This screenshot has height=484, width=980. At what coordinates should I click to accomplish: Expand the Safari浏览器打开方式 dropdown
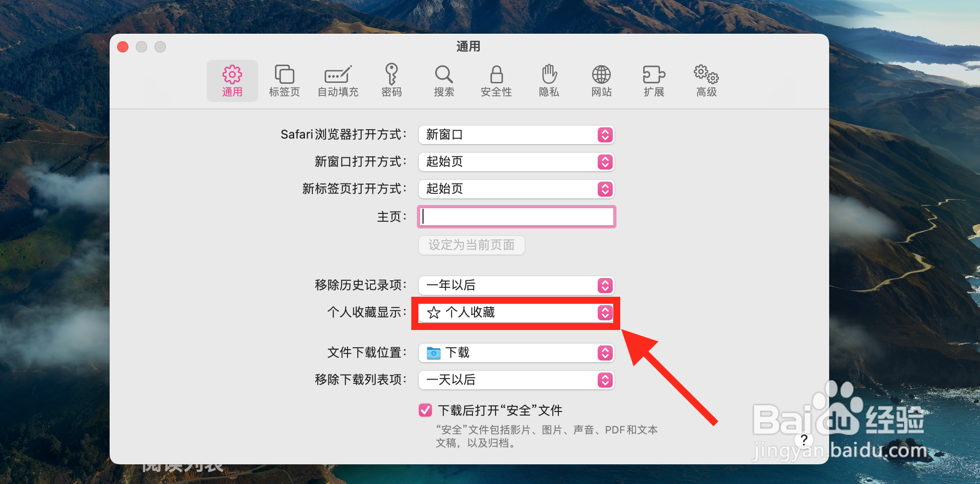pos(516,135)
